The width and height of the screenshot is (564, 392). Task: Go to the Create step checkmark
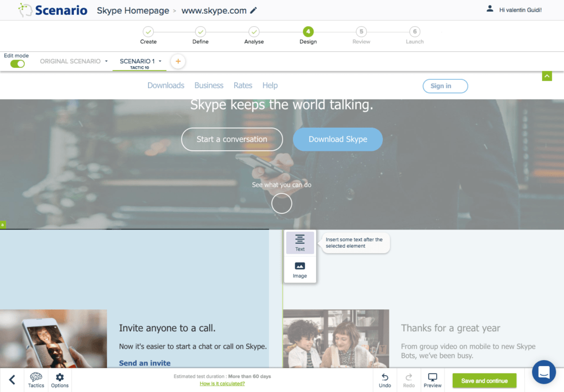click(148, 31)
